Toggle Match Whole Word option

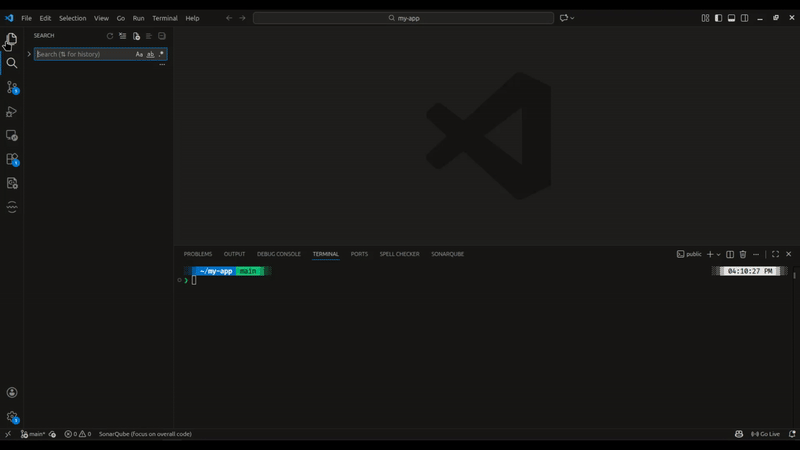coord(151,54)
